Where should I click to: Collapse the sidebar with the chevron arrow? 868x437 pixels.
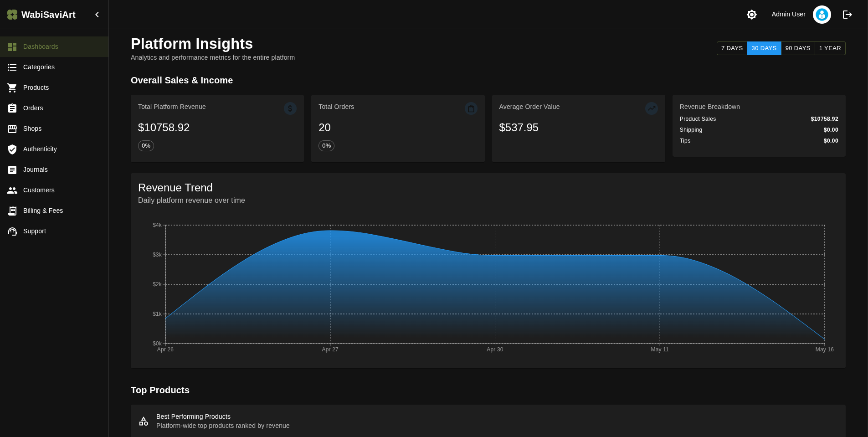coord(97,15)
